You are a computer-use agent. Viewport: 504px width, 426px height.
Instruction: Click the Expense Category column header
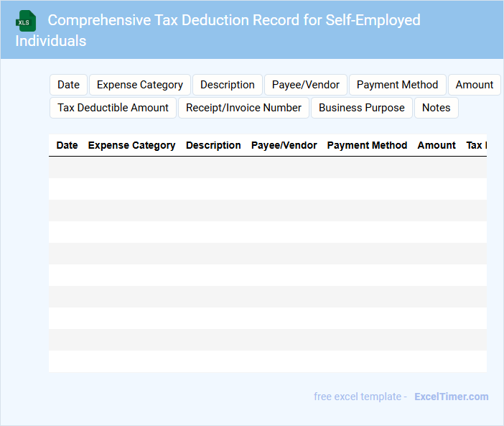(x=131, y=145)
